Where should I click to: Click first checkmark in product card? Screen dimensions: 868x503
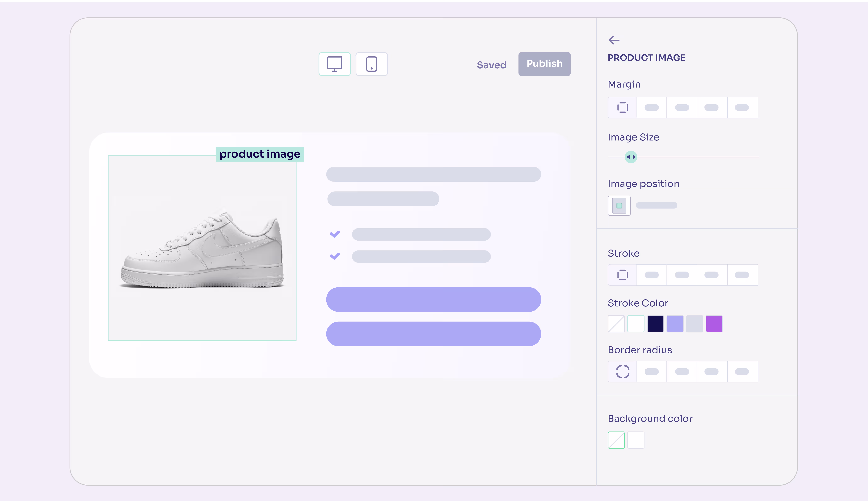tap(334, 234)
